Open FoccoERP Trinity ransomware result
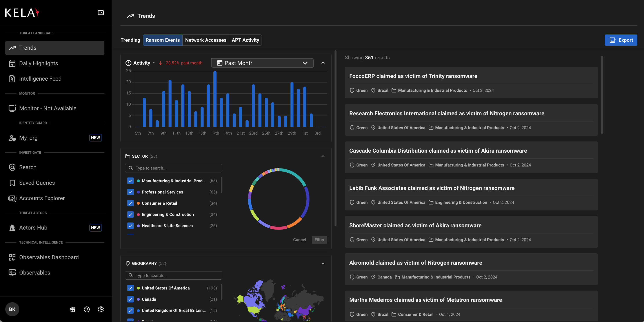The width and height of the screenshot is (644, 322). 413,76
